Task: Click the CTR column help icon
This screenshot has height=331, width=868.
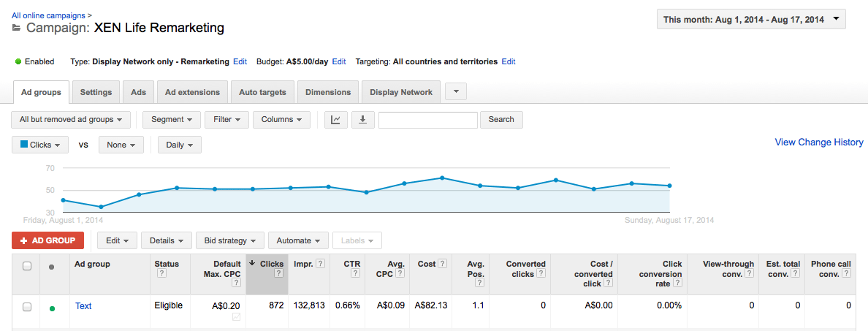Action: click(354, 273)
